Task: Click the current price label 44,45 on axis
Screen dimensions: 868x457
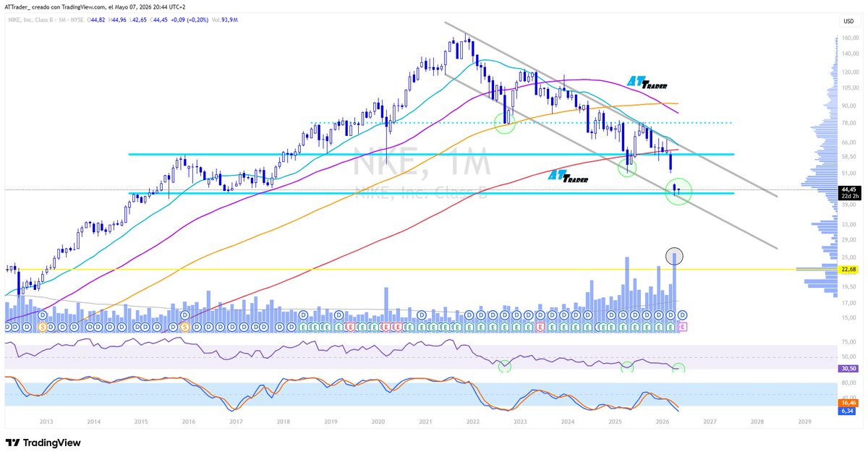Action: click(x=848, y=189)
